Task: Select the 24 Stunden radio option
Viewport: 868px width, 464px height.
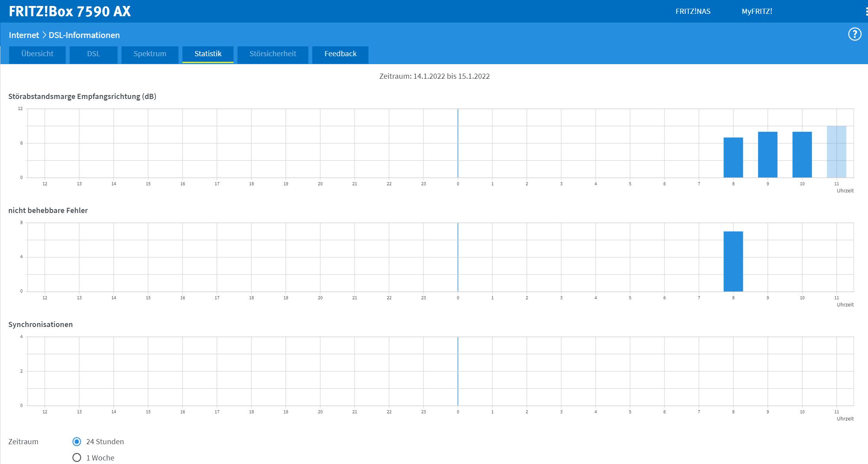Action: click(77, 441)
